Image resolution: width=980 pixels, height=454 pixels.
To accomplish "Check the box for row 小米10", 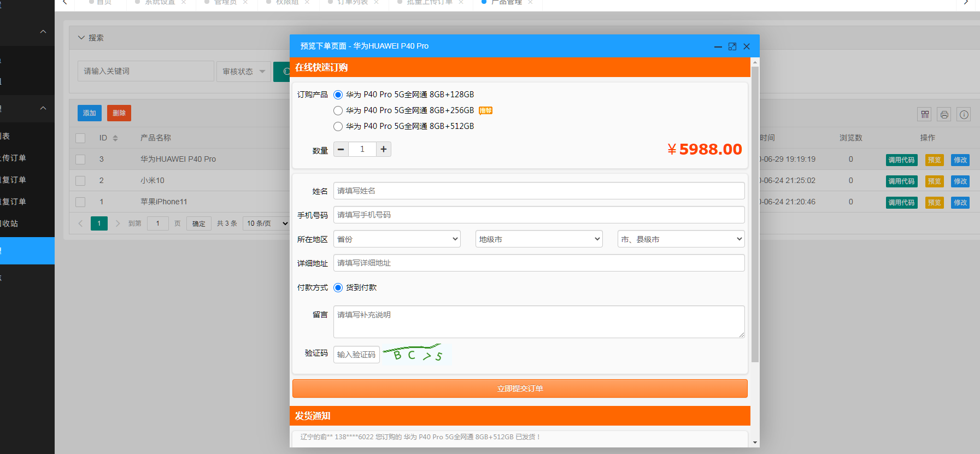I will 80,180.
